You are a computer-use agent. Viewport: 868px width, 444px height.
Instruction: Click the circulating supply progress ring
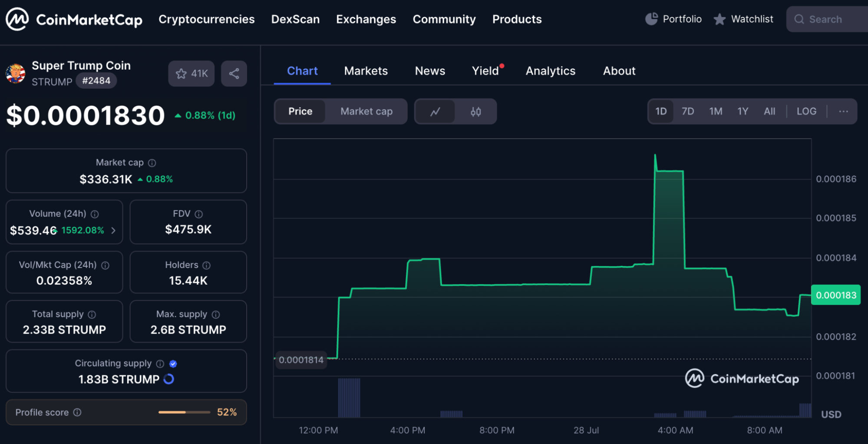pyautogui.click(x=169, y=379)
